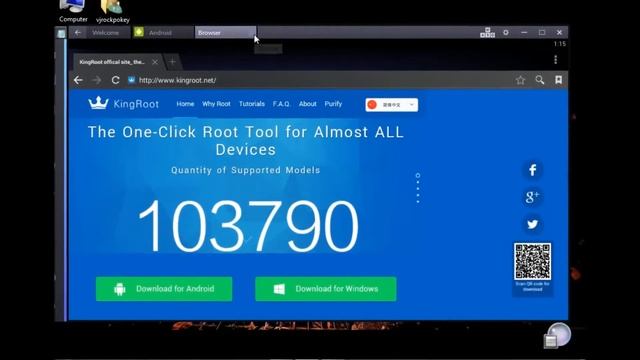Click the URL address field
Viewport: 640px width, 360px height.
pos(318,80)
